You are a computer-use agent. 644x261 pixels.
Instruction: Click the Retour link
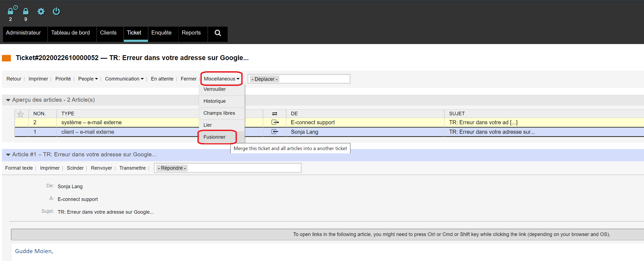(14, 79)
